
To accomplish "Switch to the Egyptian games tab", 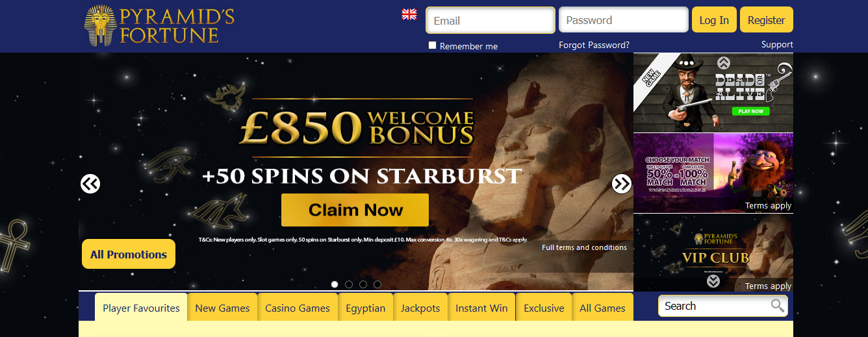I will click(366, 308).
